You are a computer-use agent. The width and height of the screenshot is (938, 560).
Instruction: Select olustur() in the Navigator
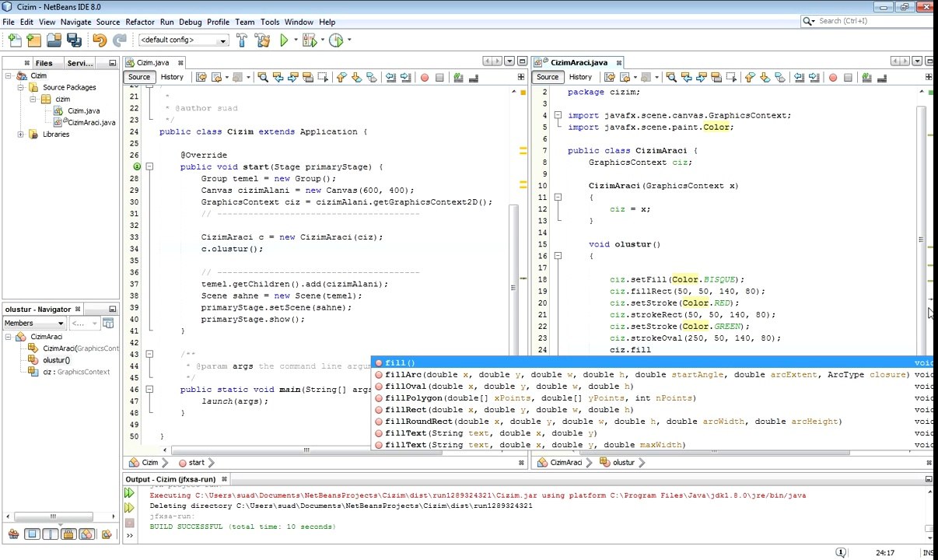pos(56,360)
